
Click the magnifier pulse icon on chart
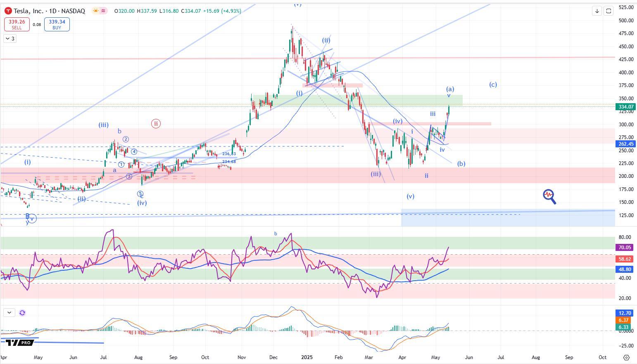coord(549,196)
